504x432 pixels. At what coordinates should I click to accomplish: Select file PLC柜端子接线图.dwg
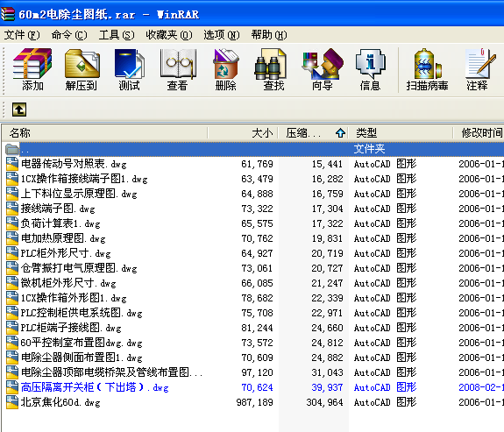pyautogui.click(x=71, y=328)
